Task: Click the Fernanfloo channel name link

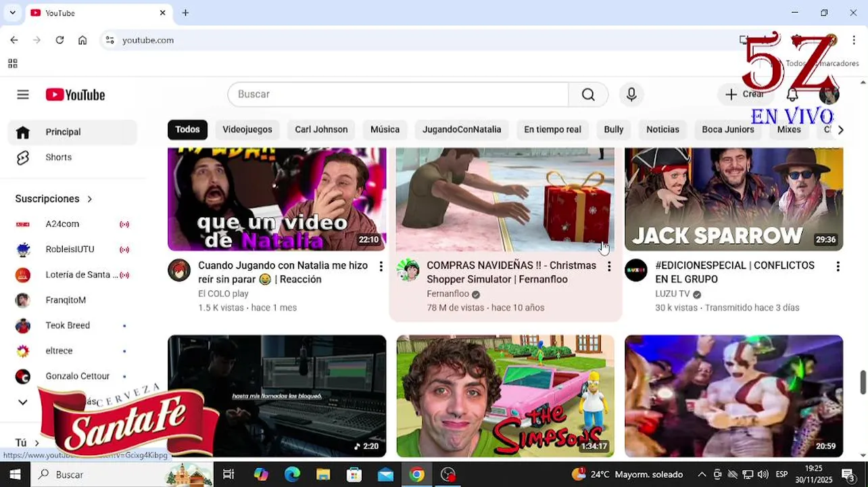Action: click(x=448, y=294)
